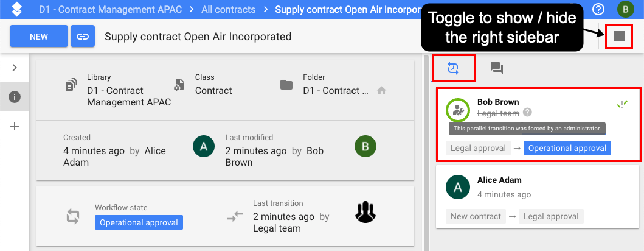
Task: Expand the left sidebar with chevron
Action: 15,68
